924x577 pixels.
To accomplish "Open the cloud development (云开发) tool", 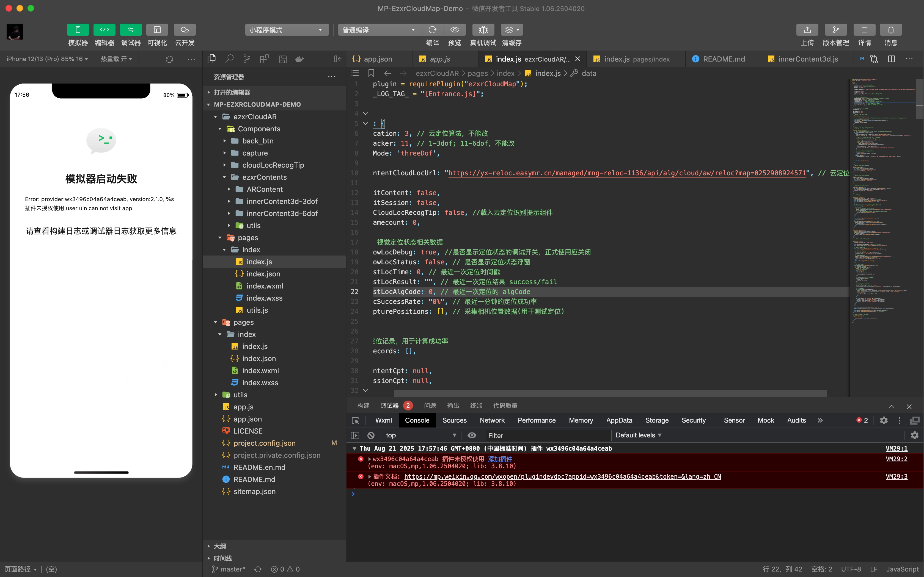I will tap(185, 30).
